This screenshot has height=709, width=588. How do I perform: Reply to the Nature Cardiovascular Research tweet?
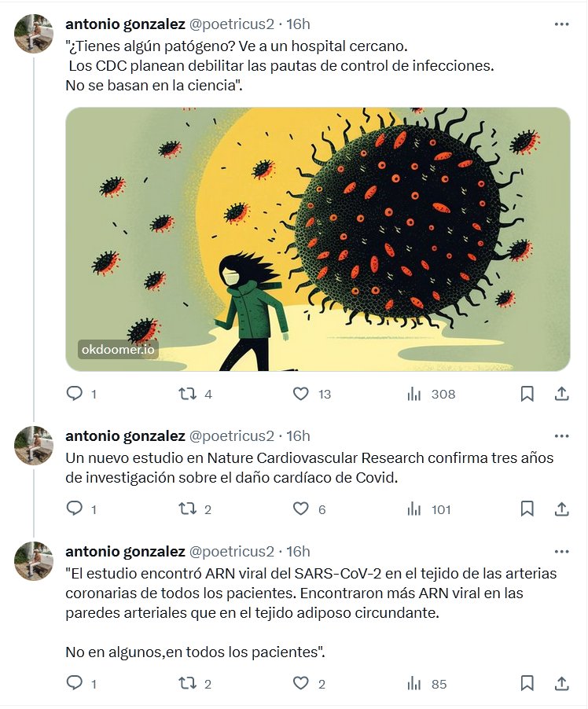[75, 509]
